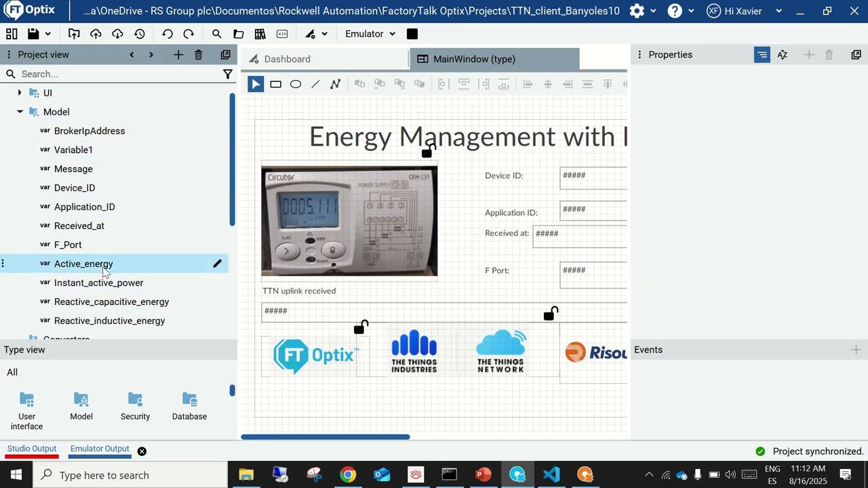The height and width of the screenshot is (488, 868).
Task: Select the BrokerIpAddress variable
Action: coord(90,131)
